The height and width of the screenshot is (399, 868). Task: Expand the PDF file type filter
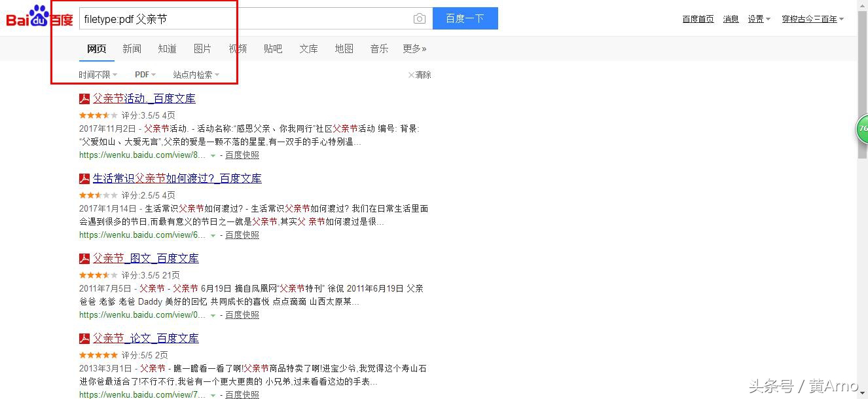[x=145, y=75]
